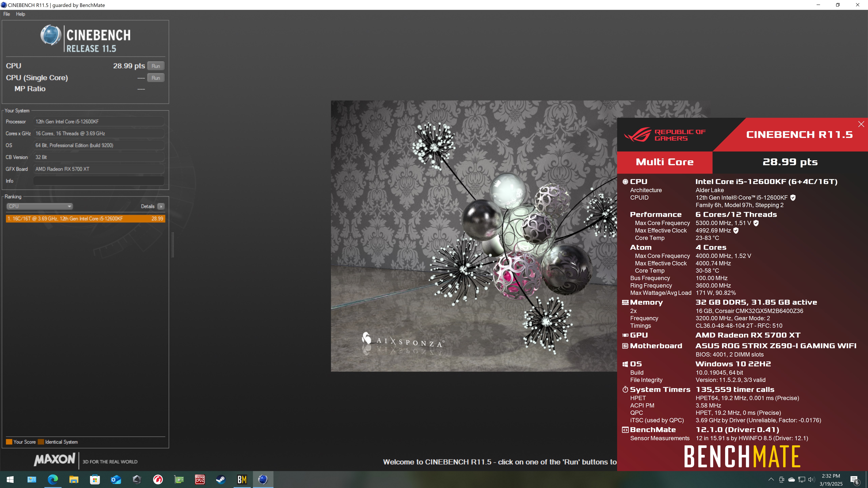Click '32 GB DDR5, 31.85 GB active'

coord(756,302)
